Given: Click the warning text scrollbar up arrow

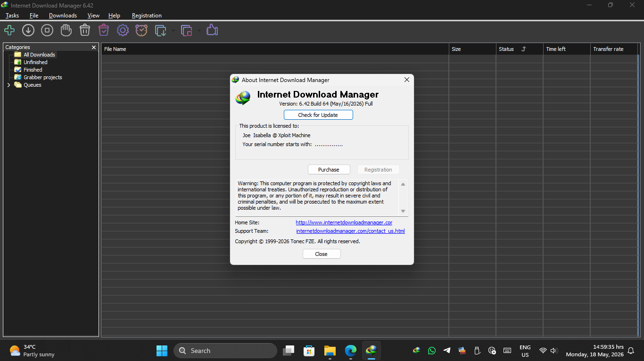Looking at the screenshot, I should tap(403, 184).
